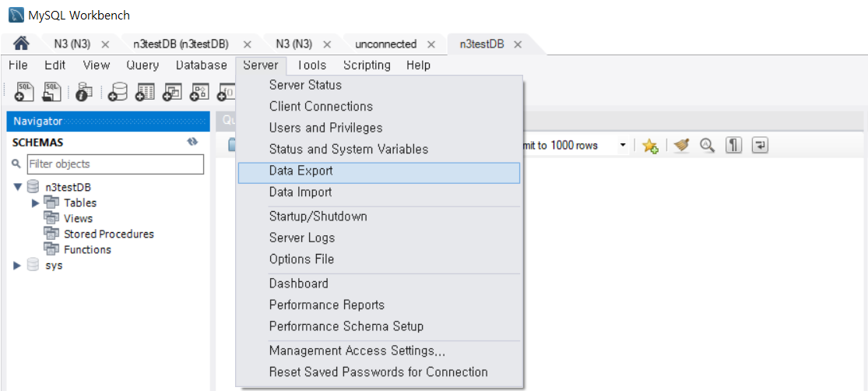
Task: Close the first N3 (N3) tab
Action: click(x=105, y=44)
